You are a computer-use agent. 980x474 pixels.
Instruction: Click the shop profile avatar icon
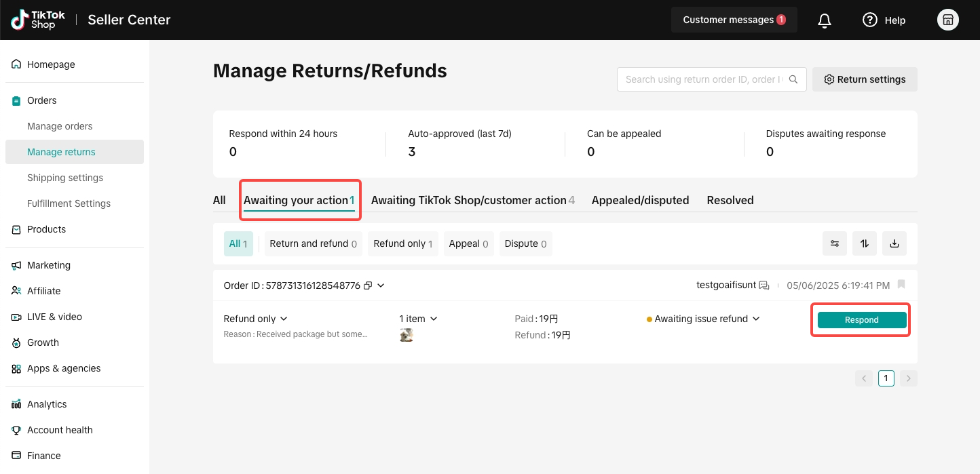tap(948, 20)
